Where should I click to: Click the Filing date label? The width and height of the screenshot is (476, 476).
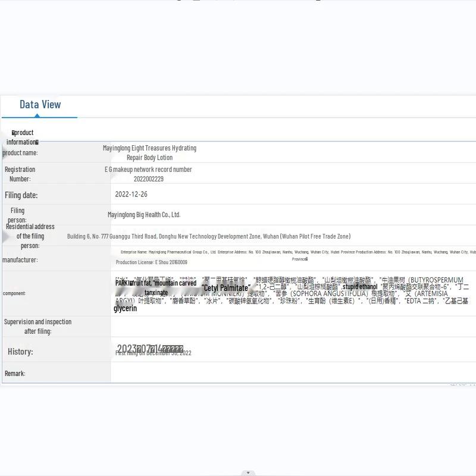(21, 195)
